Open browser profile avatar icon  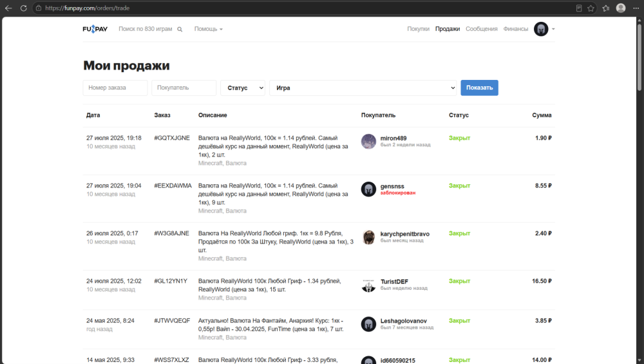point(621,8)
